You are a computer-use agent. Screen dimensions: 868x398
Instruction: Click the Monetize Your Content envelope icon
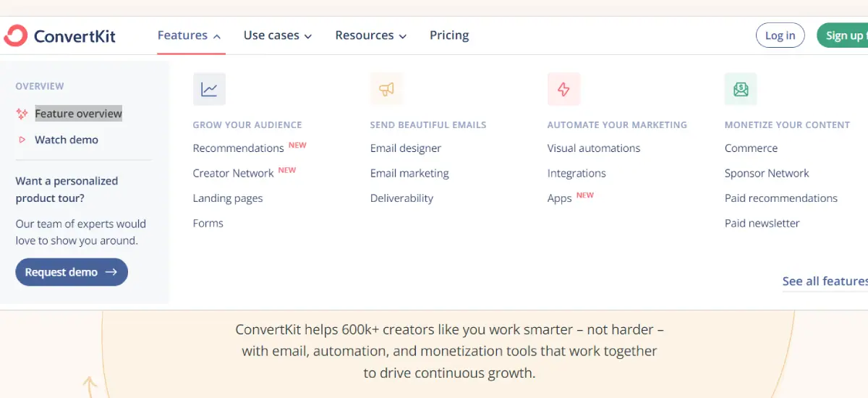(741, 89)
